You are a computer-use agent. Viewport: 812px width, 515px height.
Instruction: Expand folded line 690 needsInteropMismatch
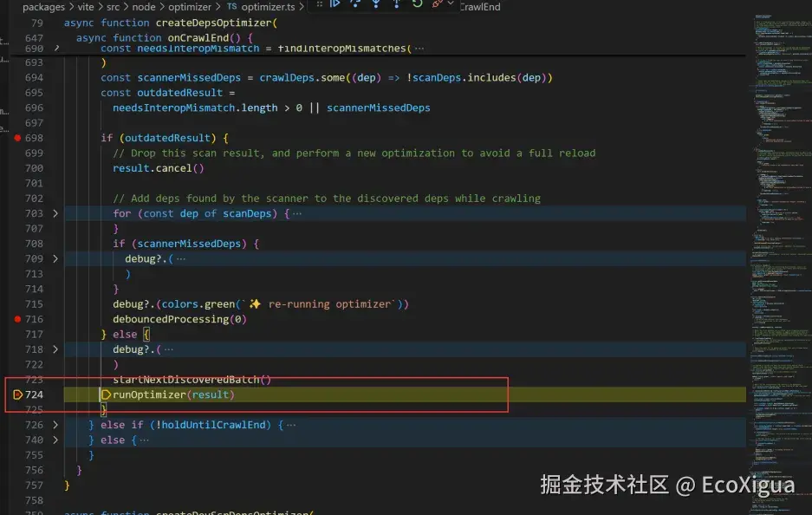click(57, 49)
